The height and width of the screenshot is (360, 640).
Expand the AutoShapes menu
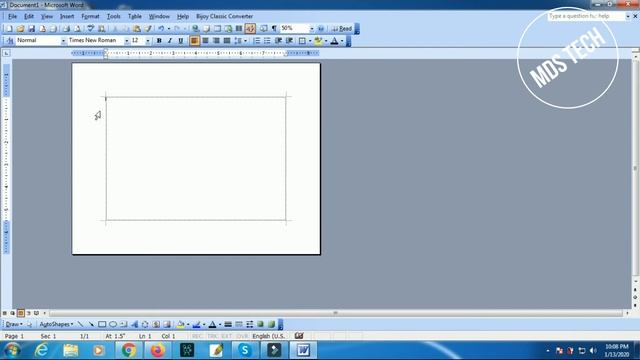tap(56, 324)
